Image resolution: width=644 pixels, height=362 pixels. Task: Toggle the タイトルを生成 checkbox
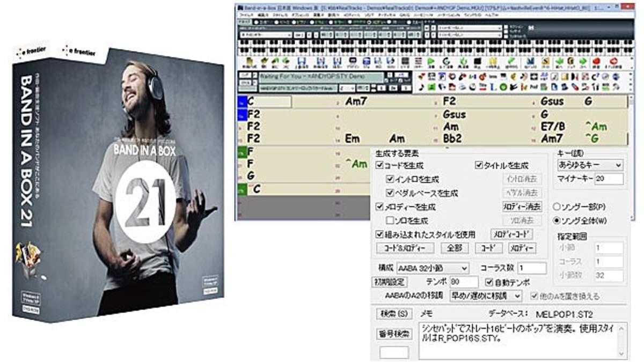[479, 166]
